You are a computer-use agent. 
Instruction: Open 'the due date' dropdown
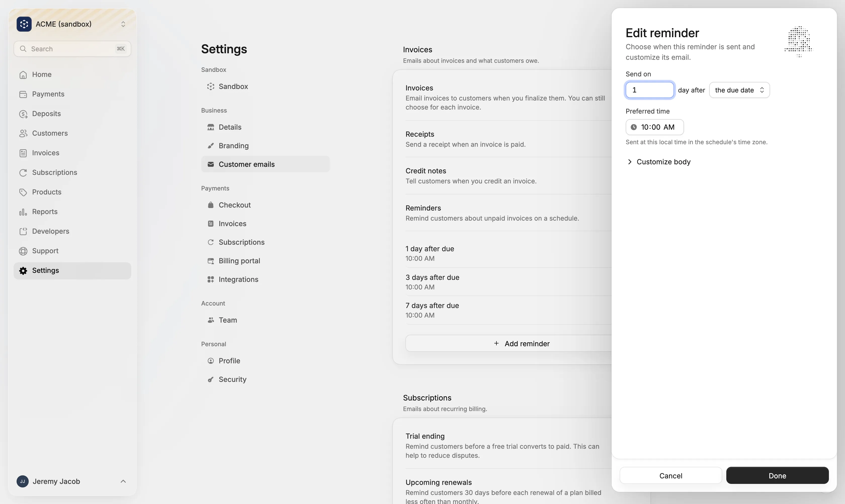pyautogui.click(x=739, y=90)
